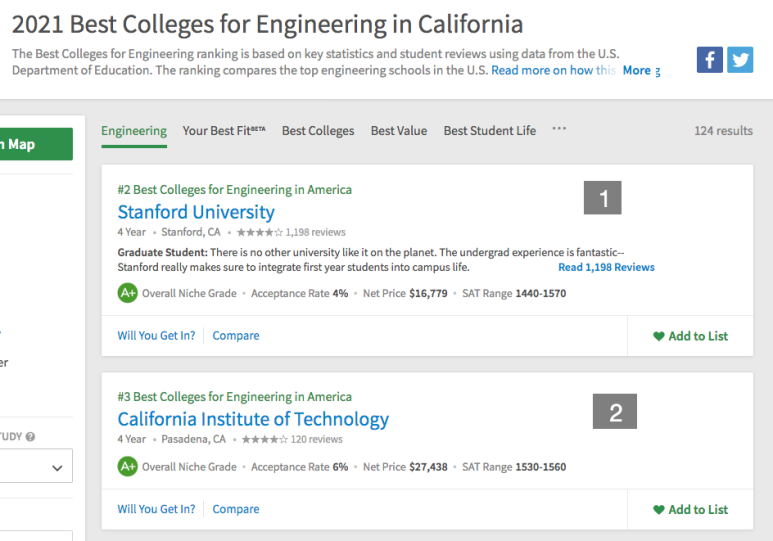Click 'Read more on how this' link
The height and width of the screenshot is (541, 773).
point(554,71)
